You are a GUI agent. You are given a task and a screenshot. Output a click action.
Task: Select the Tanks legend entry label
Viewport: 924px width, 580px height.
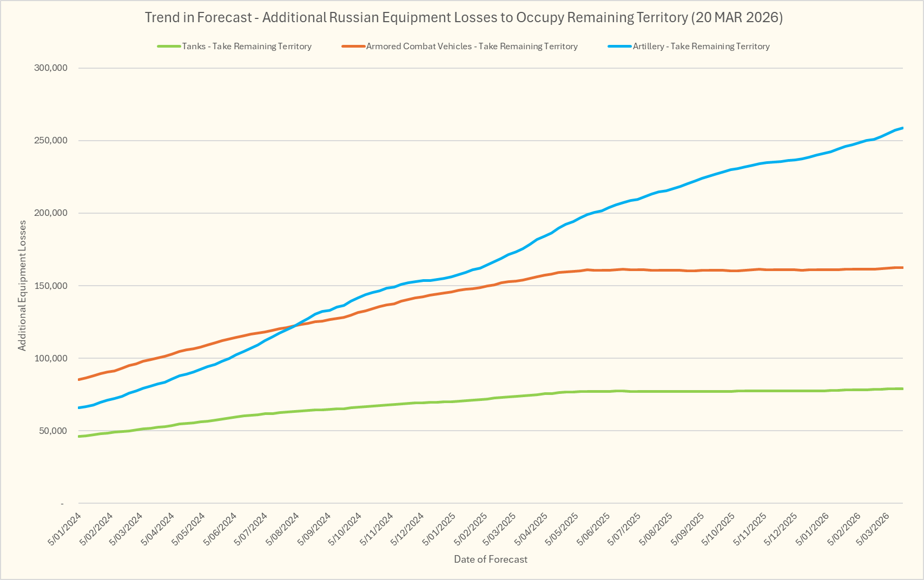click(x=247, y=47)
